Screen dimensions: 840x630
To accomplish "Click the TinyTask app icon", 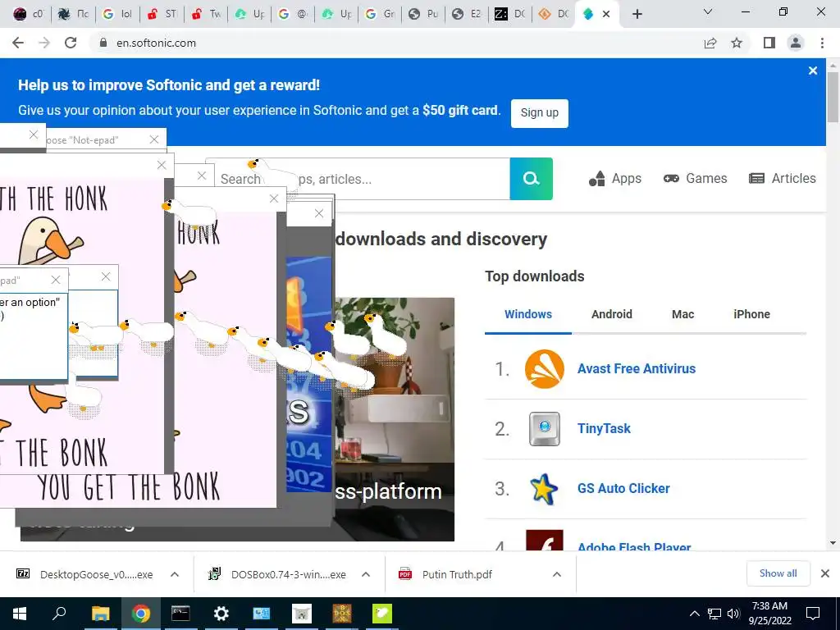I will point(545,428).
